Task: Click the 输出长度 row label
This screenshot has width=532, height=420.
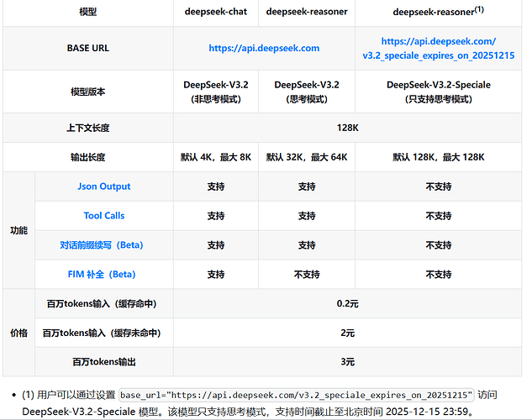Action: point(88,157)
